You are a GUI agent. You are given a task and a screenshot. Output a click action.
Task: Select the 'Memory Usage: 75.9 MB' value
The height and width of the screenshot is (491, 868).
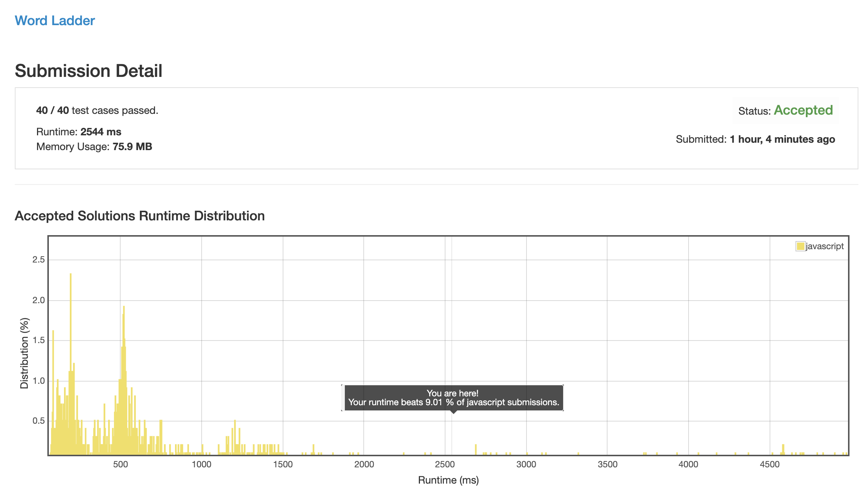click(x=132, y=147)
